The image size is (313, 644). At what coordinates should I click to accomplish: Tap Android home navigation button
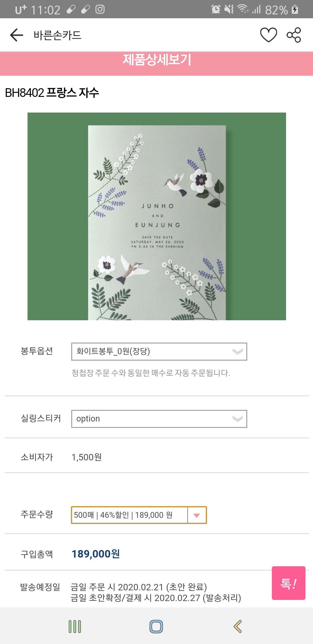pyautogui.click(x=156, y=627)
